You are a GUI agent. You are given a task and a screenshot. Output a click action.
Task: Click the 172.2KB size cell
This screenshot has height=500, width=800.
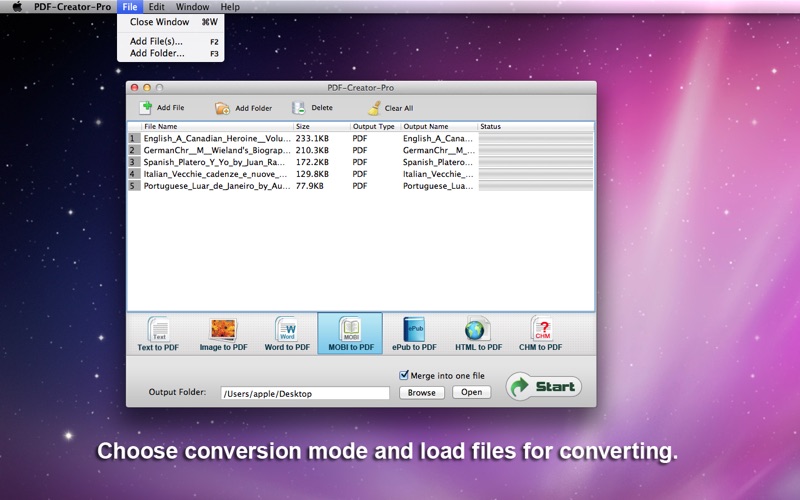(x=312, y=162)
